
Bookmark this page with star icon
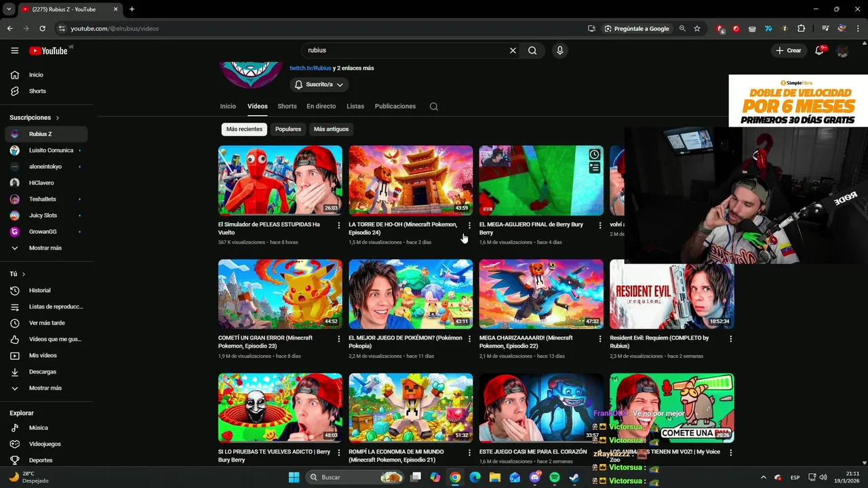pos(696,28)
